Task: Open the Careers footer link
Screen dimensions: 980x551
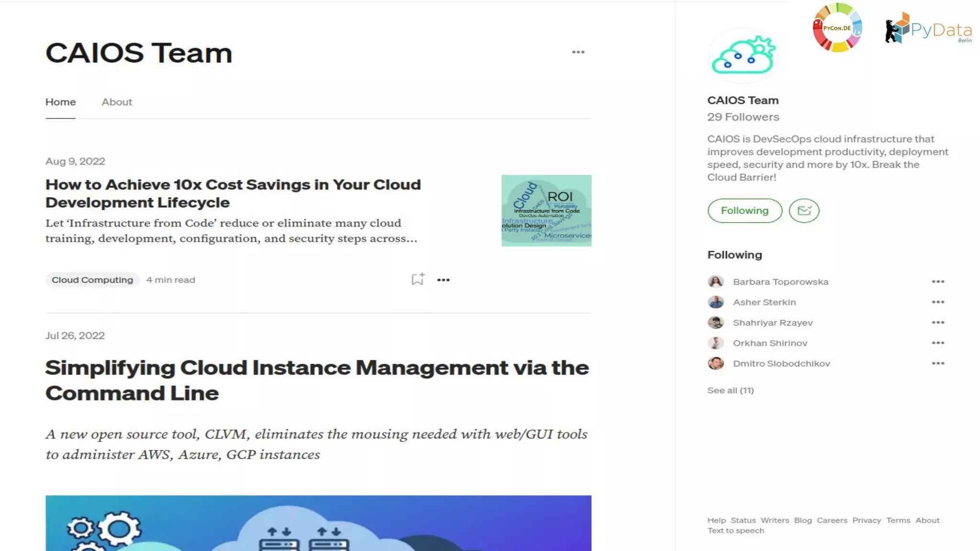Action: click(x=832, y=520)
